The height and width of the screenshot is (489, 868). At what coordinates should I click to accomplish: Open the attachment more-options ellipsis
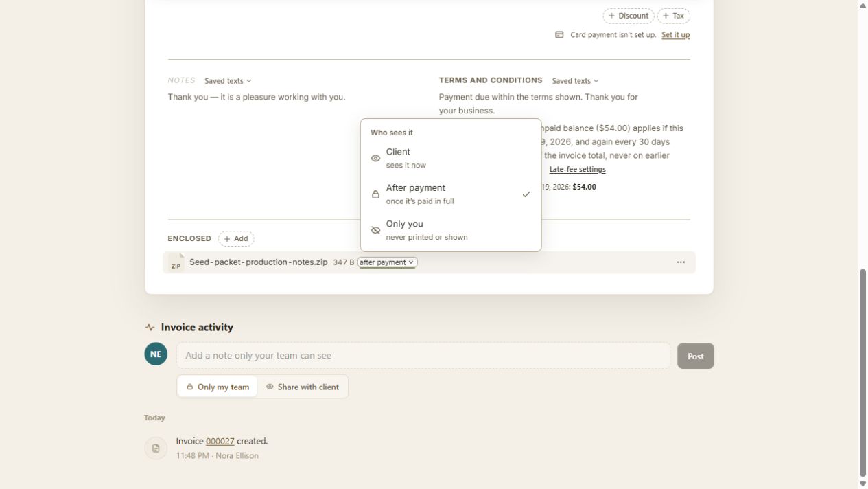681,262
